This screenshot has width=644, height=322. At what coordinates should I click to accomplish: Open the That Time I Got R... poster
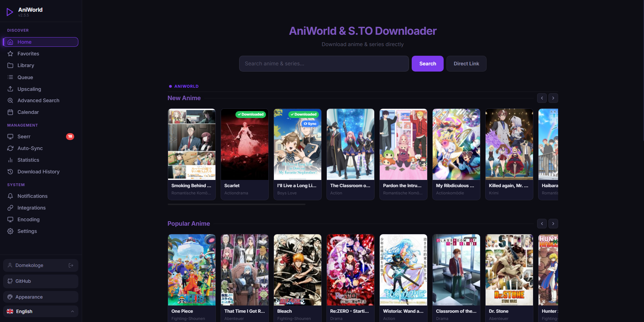(245, 270)
